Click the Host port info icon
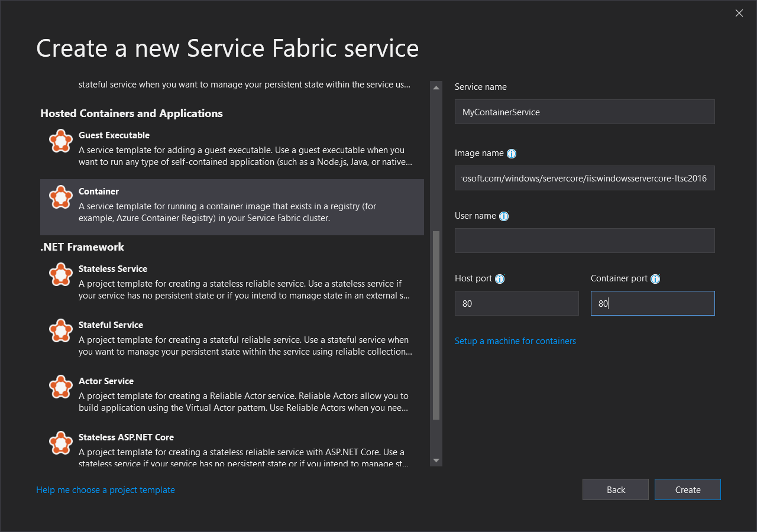The height and width of the screenshot is (532, 757). coord(500,279)
